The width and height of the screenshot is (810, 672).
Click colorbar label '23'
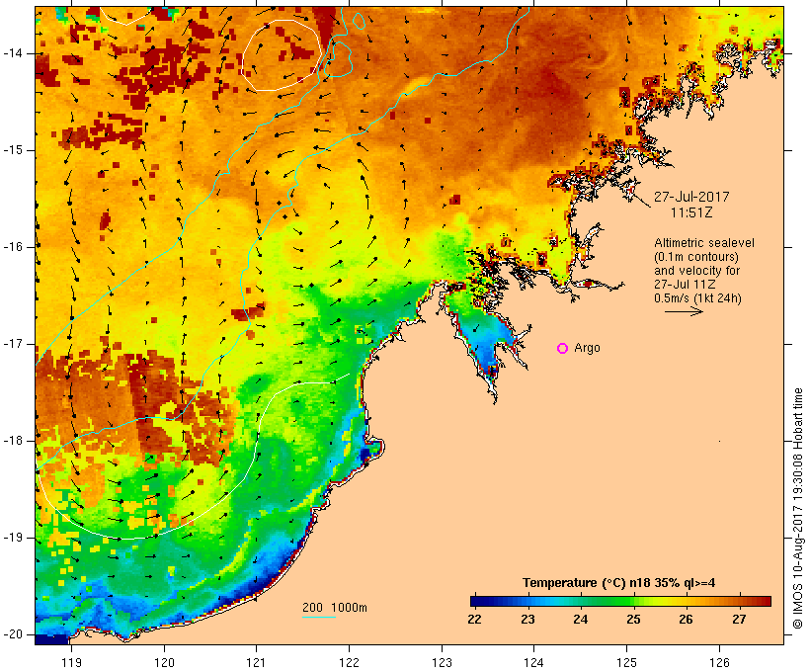(527, 620)
